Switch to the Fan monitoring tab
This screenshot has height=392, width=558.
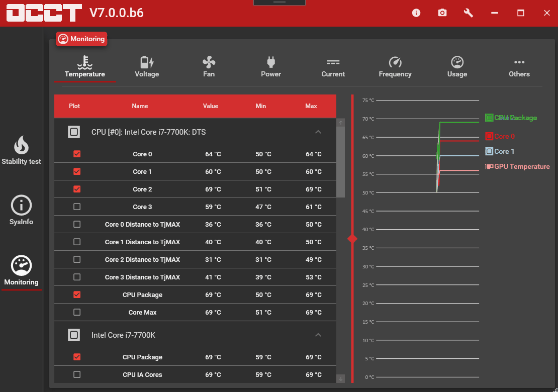[209, 67]
